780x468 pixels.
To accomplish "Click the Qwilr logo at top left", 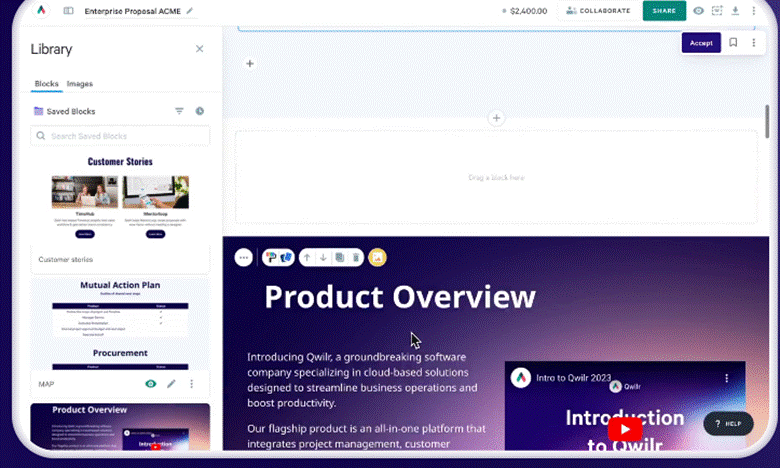I will 41,10.
